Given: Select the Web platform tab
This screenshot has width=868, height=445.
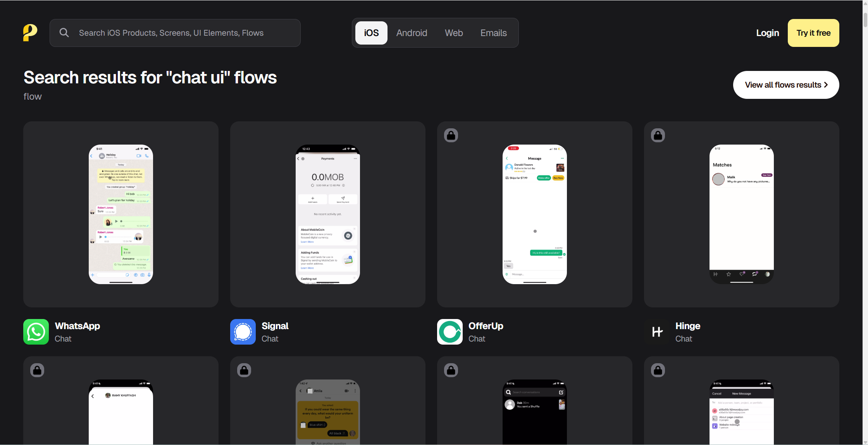Looking at the screenshot, I should point(454,33).
